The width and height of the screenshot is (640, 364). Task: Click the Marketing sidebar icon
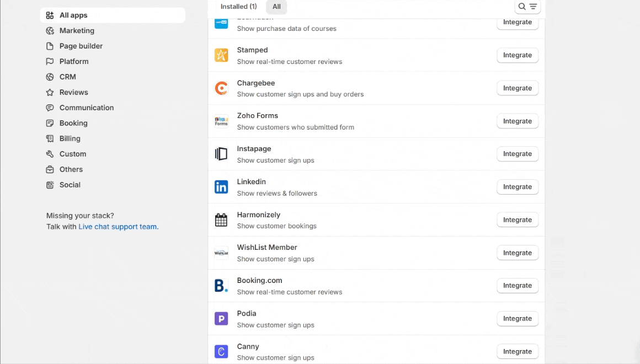(50, 30)
